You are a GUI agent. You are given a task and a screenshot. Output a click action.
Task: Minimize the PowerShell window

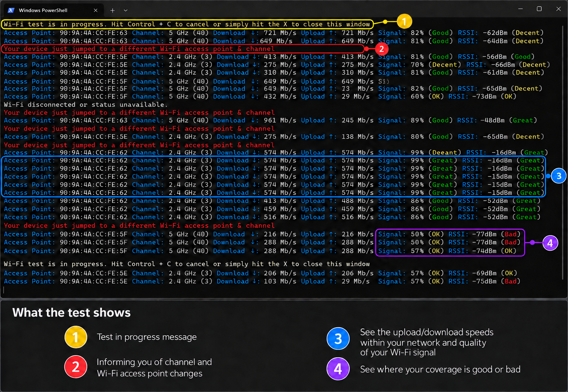521,9
